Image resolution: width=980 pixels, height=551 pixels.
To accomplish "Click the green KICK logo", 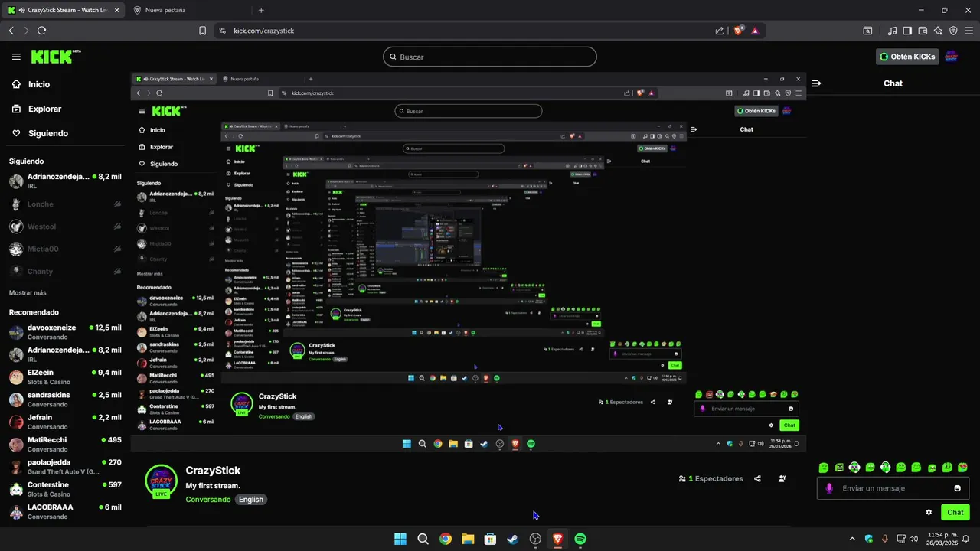I will (x=54, y=57).
